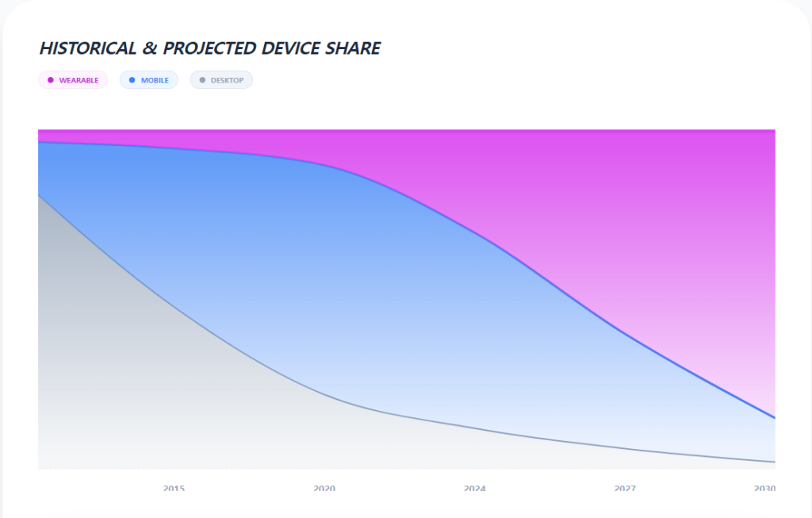Viewport: 812px width, 518px height.
Task: Click the 2027 axis label
Action: pyautogui.click(x=625, y=488)
